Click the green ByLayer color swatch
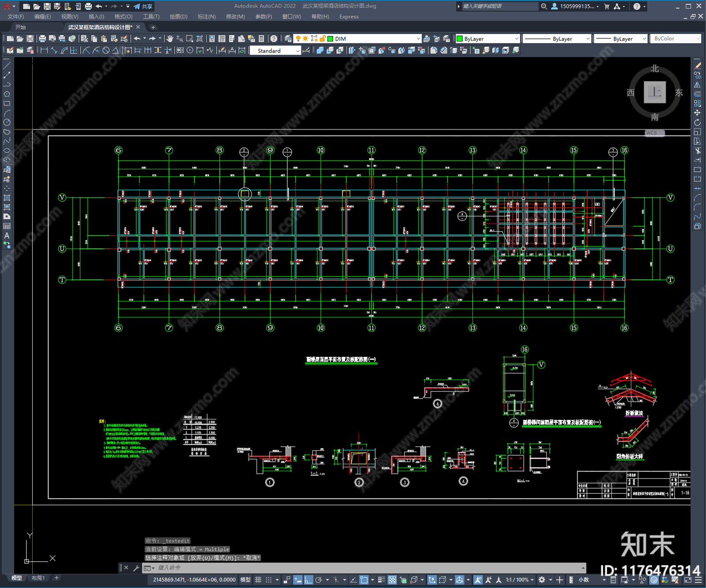 click(x=460, y=39)
